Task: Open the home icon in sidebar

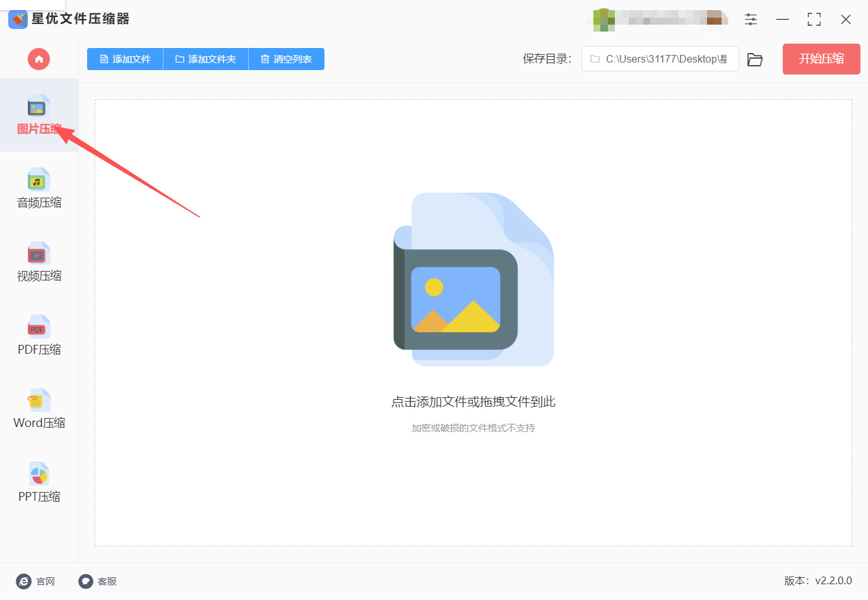Action: [x=39, y=59]
